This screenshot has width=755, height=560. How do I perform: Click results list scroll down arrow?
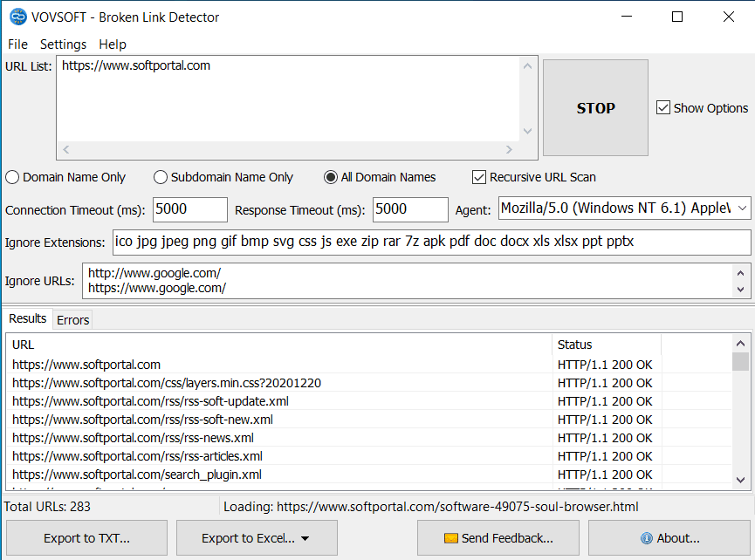740,480
